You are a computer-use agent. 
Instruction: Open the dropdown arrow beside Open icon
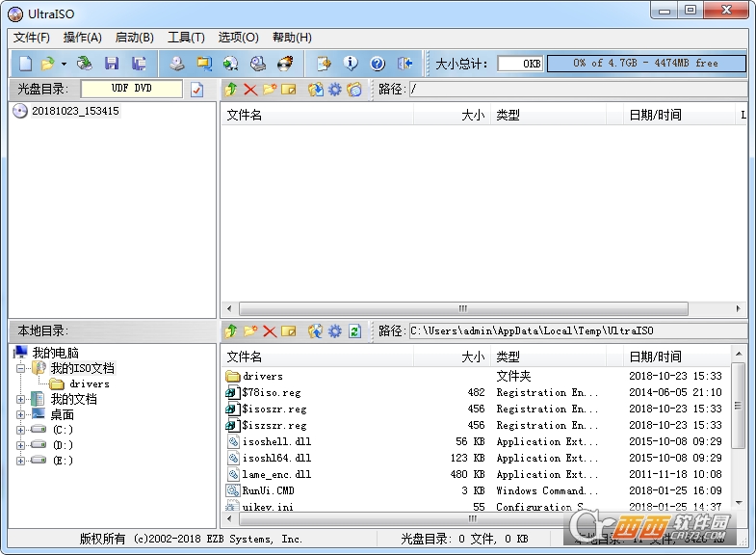(x=64, y=64)
